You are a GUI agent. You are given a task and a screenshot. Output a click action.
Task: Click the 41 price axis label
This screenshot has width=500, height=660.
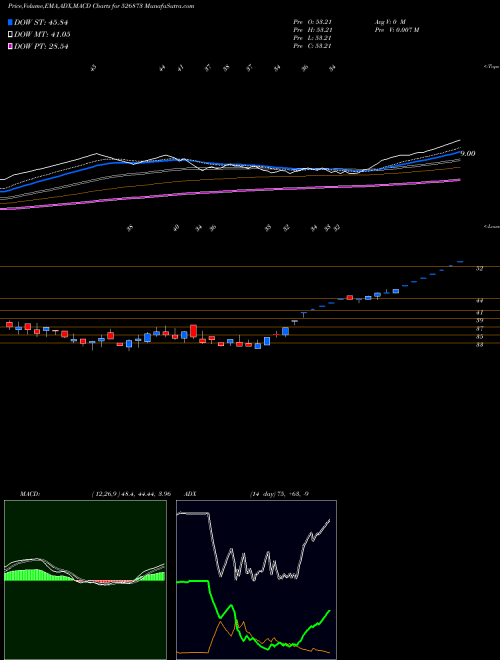coord(479,313)
